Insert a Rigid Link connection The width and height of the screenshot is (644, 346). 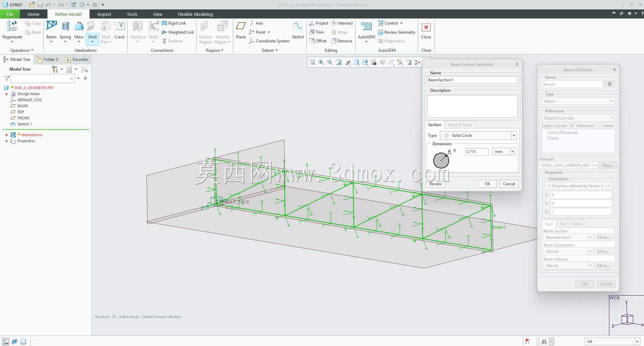[174, 23]
